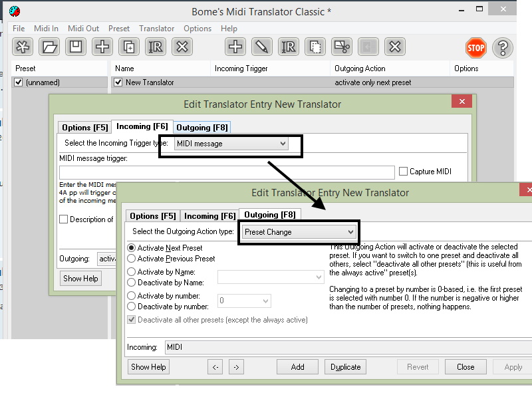Delete the preset using the first X icon
532x399 pixels.
pyautogui.click(x=182, y=47)
